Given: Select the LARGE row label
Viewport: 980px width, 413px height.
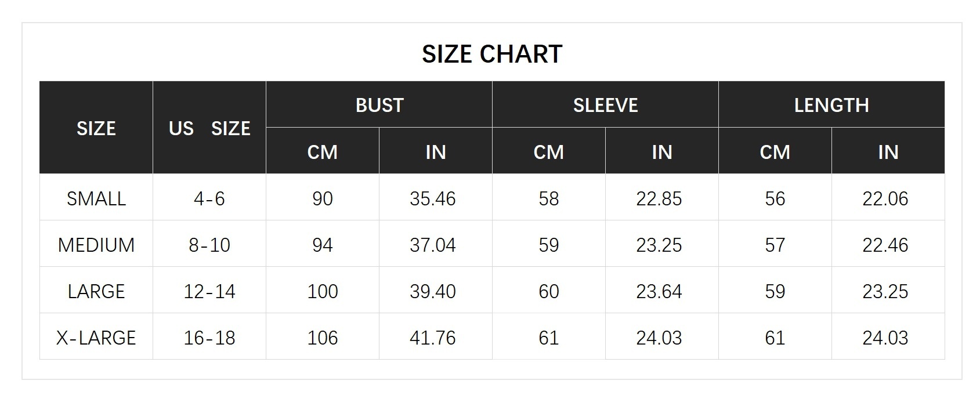Looking at the screenshot, I should click(x=96, y=291).
